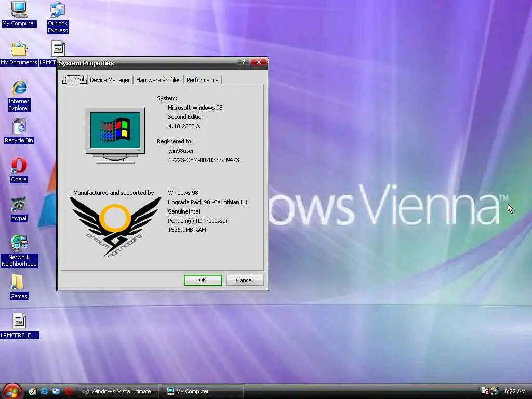Click the Windows logo monitor image

tap(115, 136)
